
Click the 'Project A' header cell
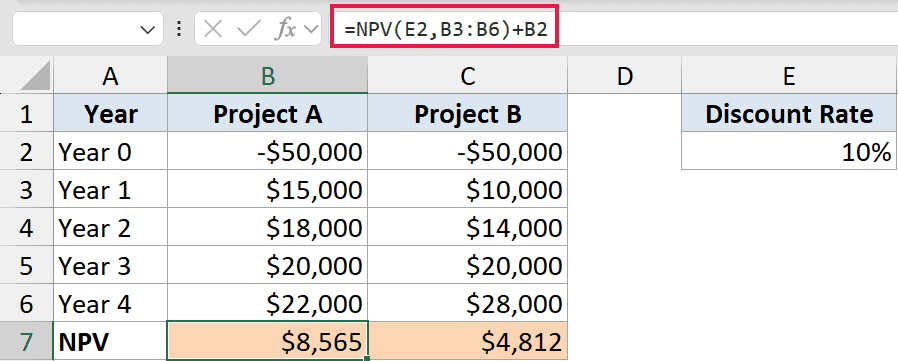(x=267, y=114)
